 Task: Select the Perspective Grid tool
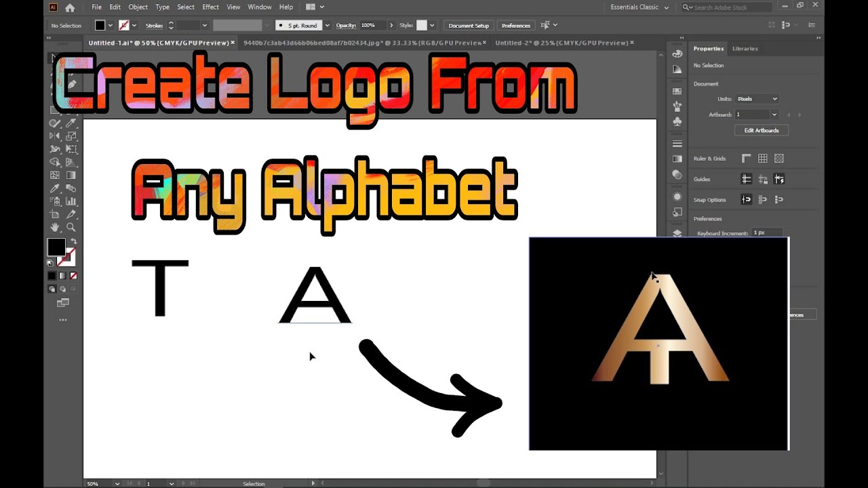tap(71, 162)
